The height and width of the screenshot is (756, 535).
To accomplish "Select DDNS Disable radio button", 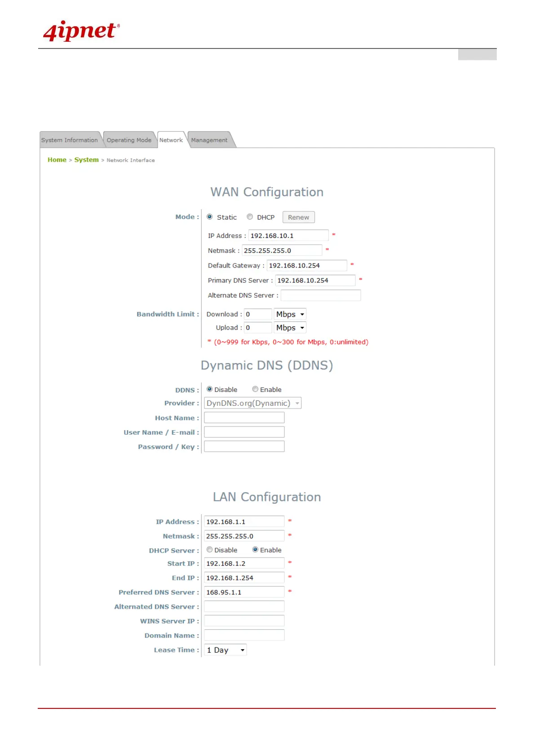I will [210, 389].
